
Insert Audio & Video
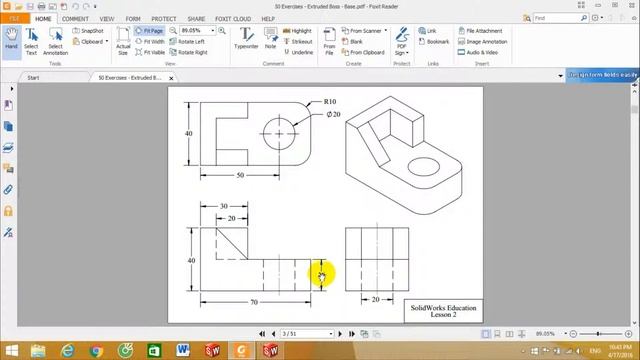pyautogui.click(x=478, y=52)
